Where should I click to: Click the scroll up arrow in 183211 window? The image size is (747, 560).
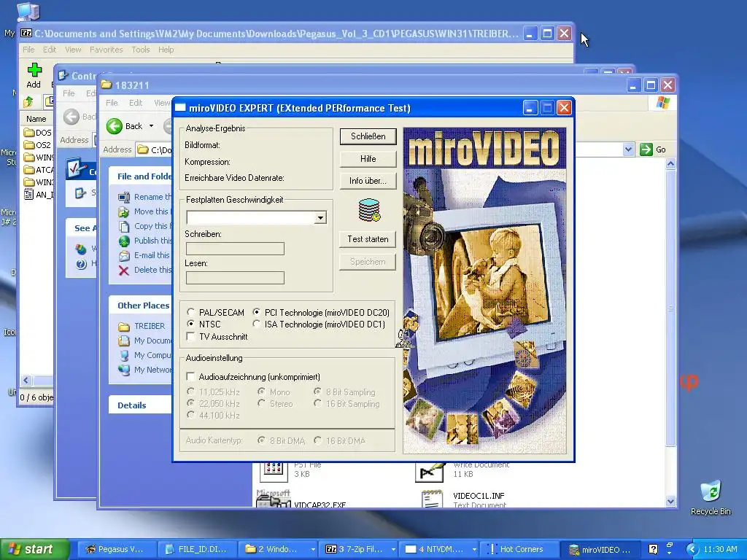[670, 164]
